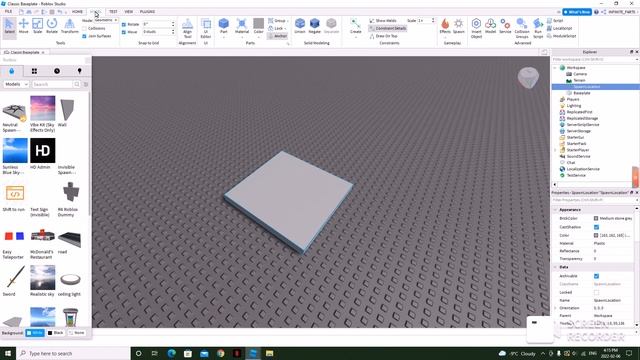Toggle the Anchor button
640x360 pixels.
coord(278,36)
